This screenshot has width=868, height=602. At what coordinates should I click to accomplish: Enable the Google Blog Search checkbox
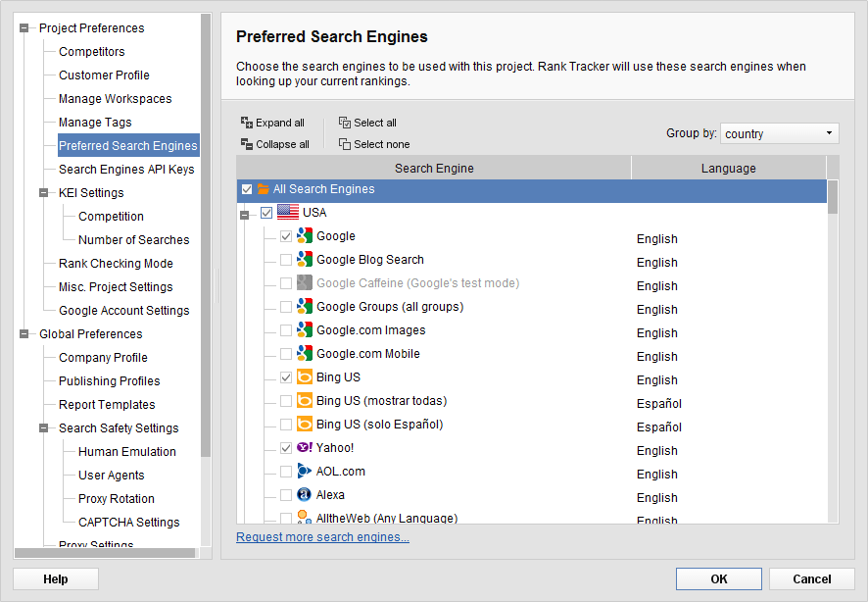(286, 260)
